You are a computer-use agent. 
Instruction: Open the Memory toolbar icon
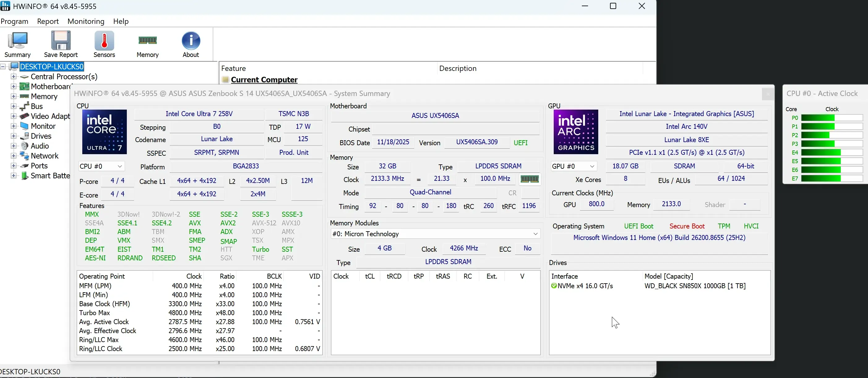click(x=147, y=45)
